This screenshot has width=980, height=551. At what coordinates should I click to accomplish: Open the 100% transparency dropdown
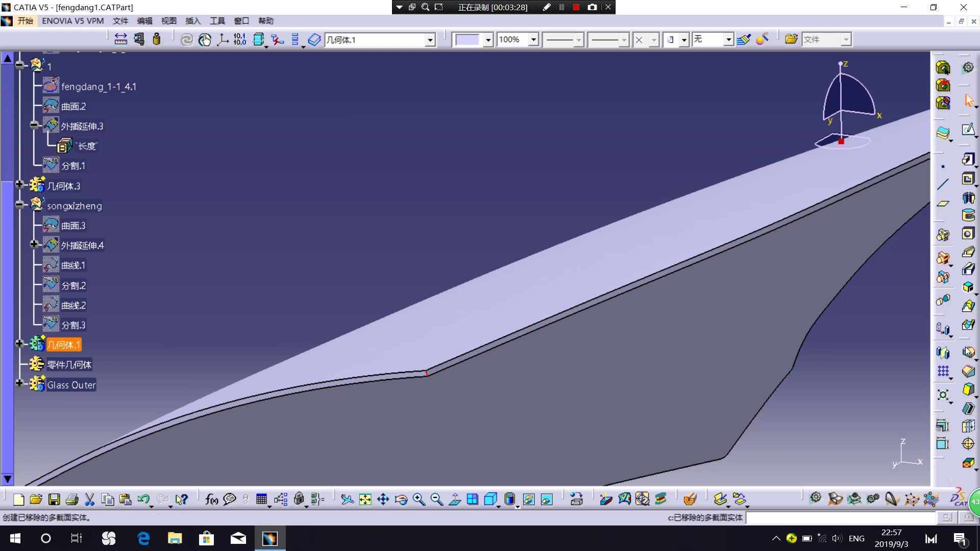533,39
